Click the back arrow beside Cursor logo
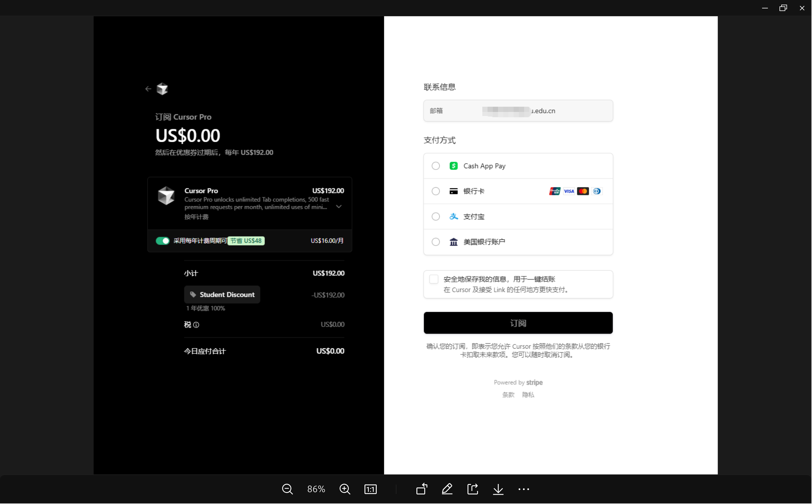This screenshot has width=812, height=504. coord(148,89)
